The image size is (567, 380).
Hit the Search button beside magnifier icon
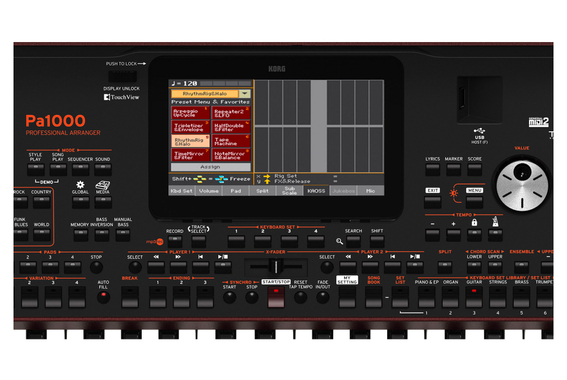(x=353, y=242)
